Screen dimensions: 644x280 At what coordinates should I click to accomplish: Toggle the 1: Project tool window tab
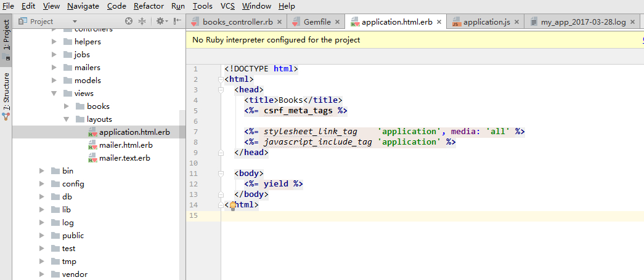click(6, 40)
